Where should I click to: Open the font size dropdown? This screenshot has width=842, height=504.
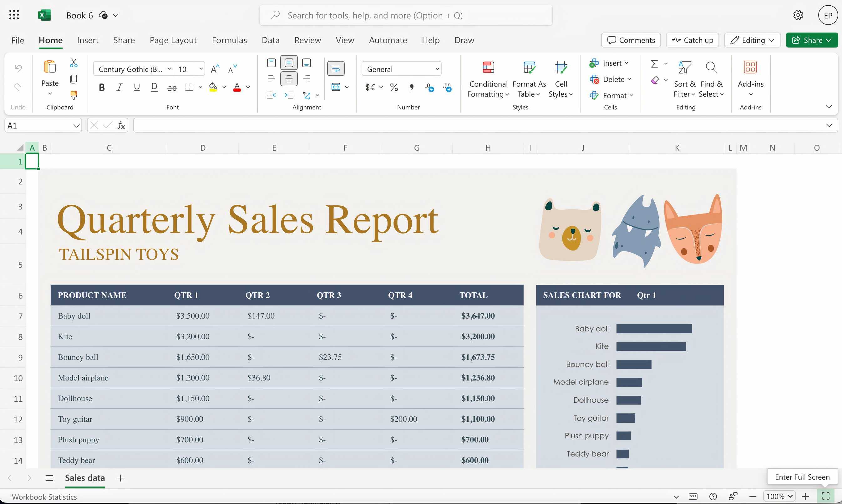point(201,69)
